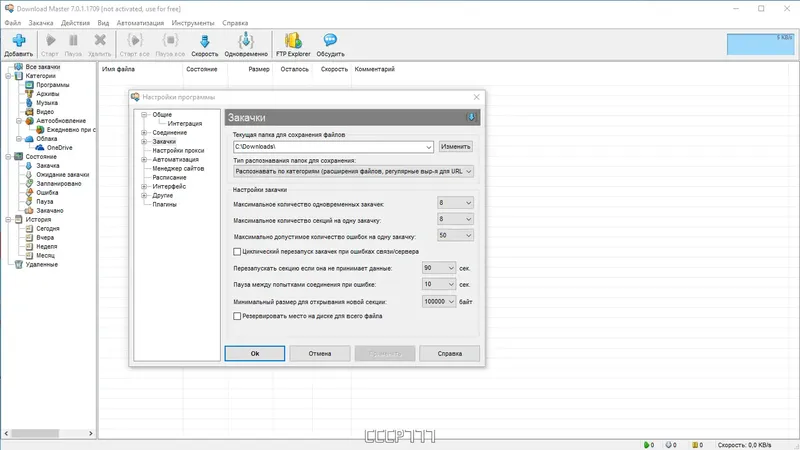Open the Автоматизация menu
The image size is (800, 450).
click(x=140, y=23)
